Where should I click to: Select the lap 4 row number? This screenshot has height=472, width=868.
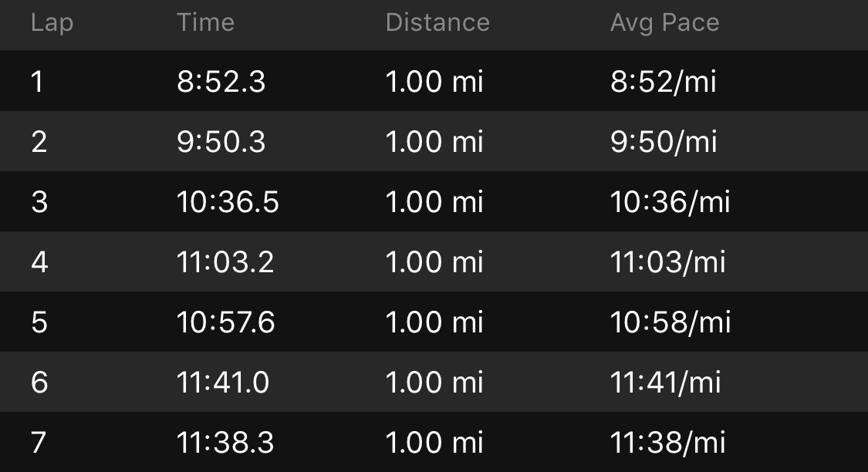39,262
